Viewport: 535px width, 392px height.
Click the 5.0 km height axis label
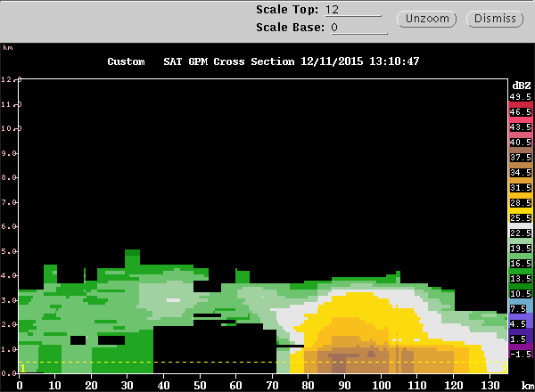coord(9,251)
